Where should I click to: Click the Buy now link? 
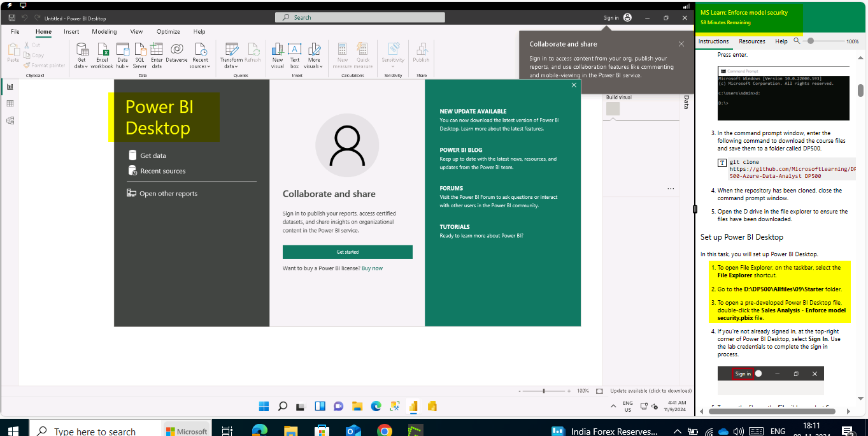coord(372,268)
